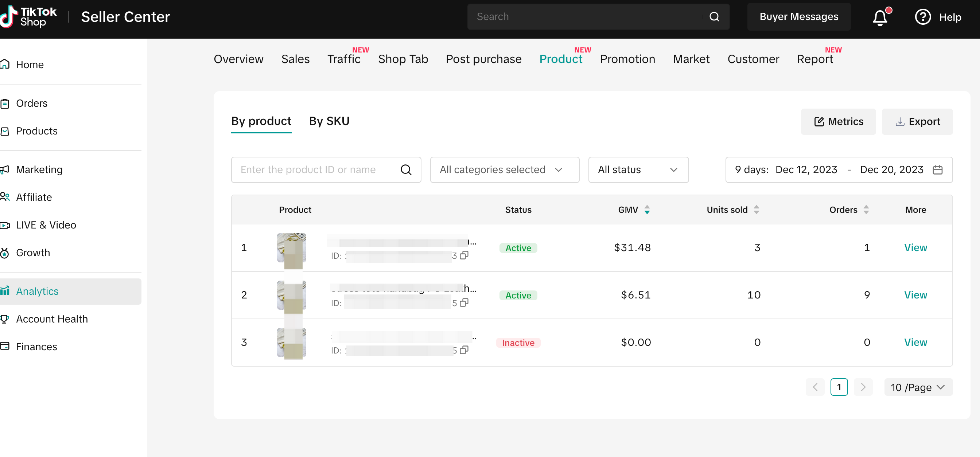Open the date range calendar icon
This screenshot has width=980, height=457.
coord(937,170)
